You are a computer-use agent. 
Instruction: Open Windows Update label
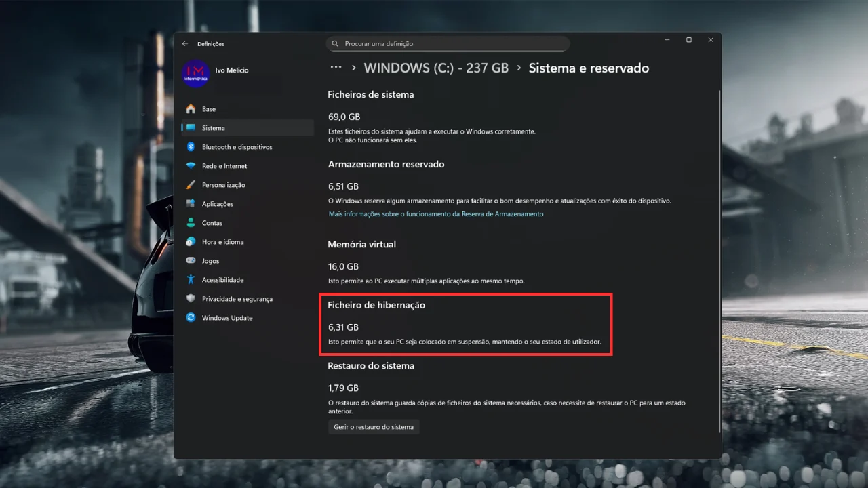coord(227,318)
